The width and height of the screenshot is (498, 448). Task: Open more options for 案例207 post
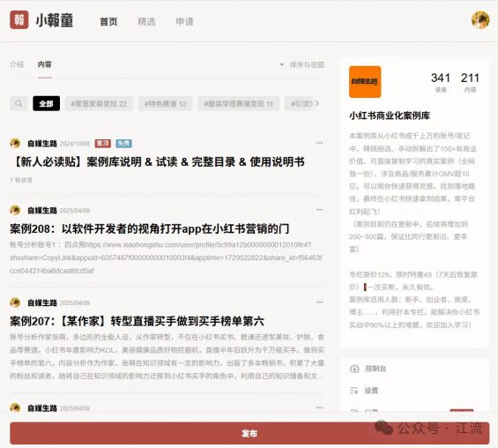pyautogui.click(x=319, y=302)
